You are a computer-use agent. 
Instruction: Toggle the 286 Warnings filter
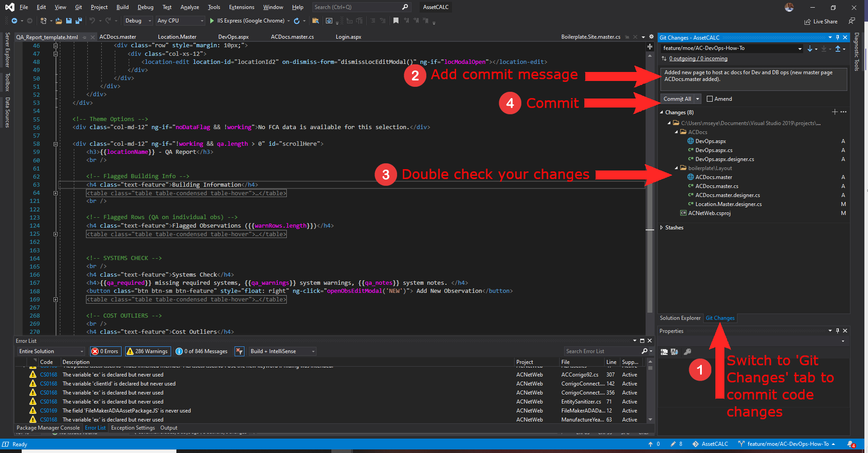pyautogui.click(x=148, y=351)
